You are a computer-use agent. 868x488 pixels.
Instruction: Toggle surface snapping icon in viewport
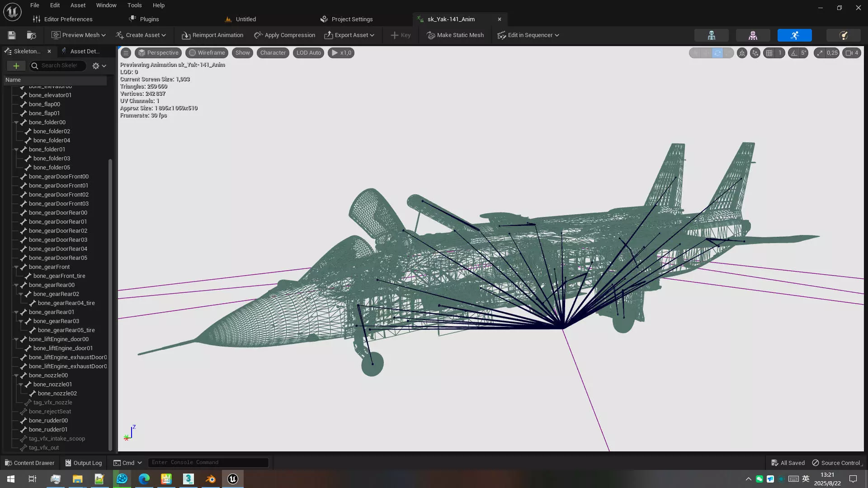(755, 53)
